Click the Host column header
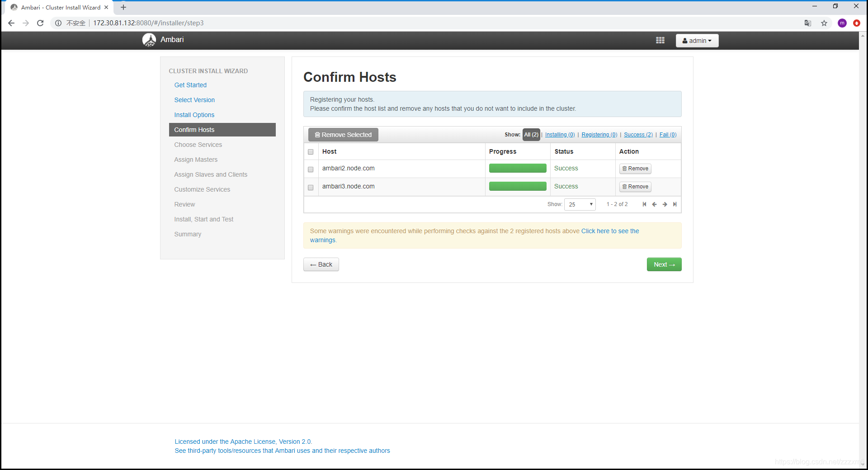Image resolution: width=868 pixels, height=470 pixels. coord(329,151)
